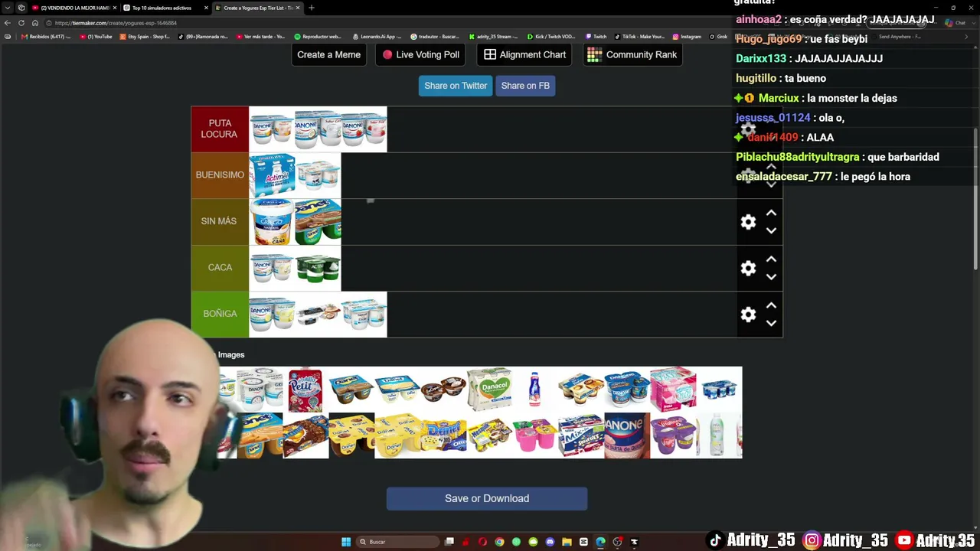
Task: Click the Windows taskbar Buscar search box
Action: (397, 542)
